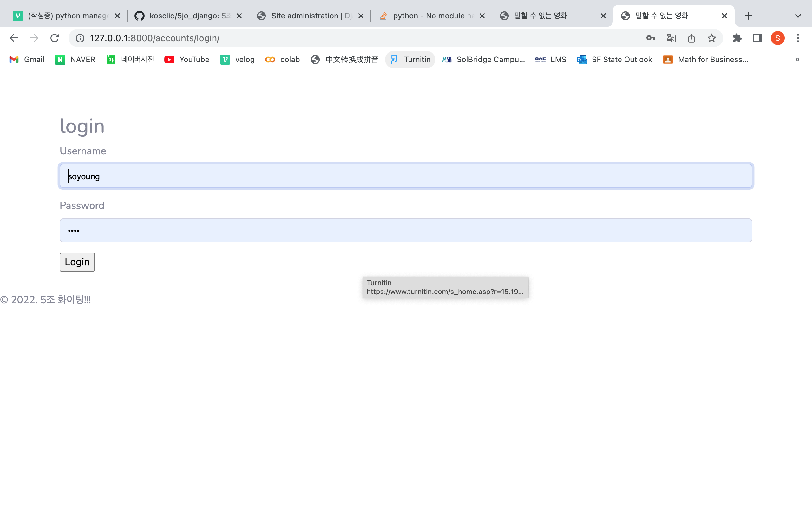
Task: Open the tab search dropdown arrow
Action: [x=798, y=16]
